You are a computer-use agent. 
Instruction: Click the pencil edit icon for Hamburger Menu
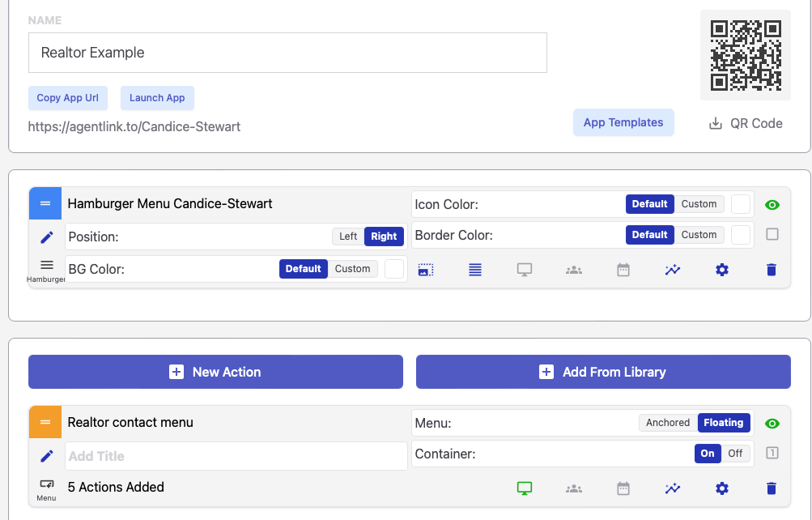pyautogui.click(x=46, y=237)
